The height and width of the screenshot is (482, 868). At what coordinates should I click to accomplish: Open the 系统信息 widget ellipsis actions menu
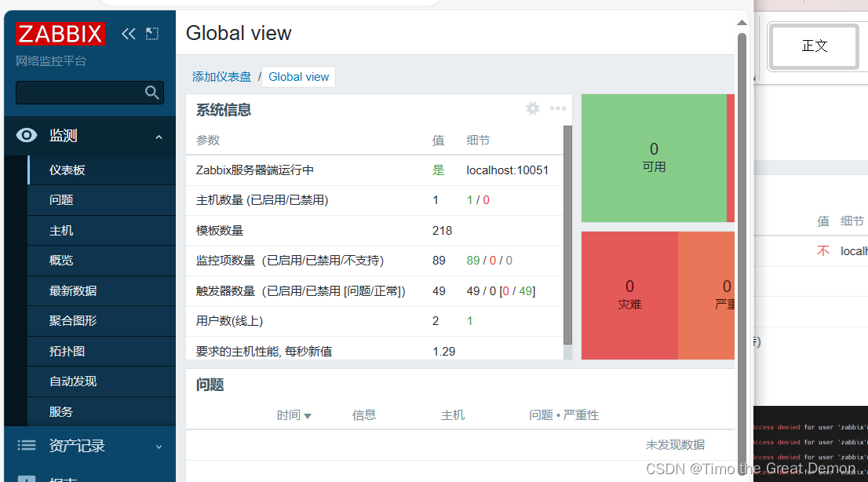tap(558, 108)
